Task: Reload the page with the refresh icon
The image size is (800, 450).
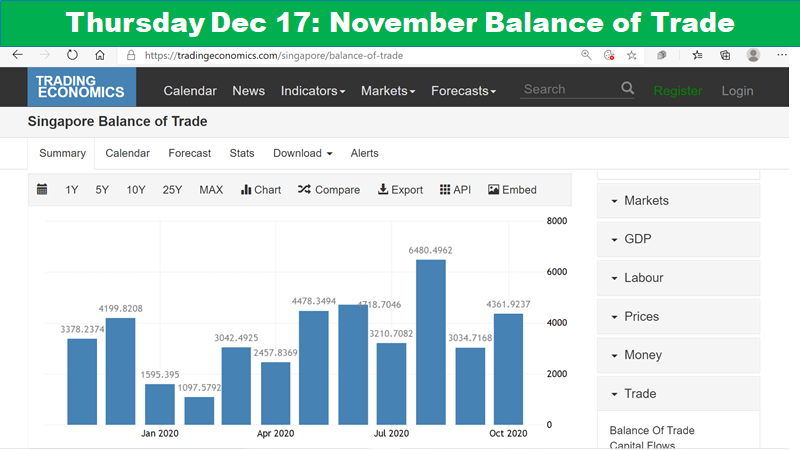Action: click(72, 55)
